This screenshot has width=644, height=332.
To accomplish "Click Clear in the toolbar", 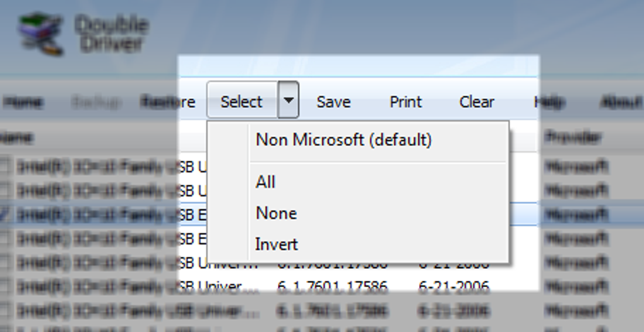I will 477,102.
